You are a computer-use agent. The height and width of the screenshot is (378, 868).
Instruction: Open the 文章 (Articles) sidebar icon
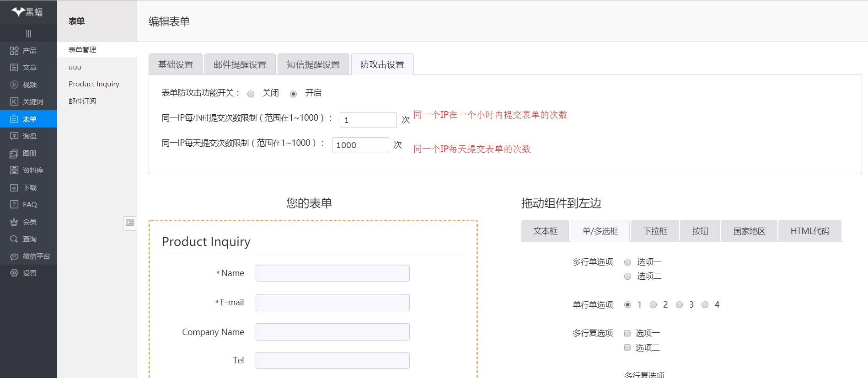(14, 68)
